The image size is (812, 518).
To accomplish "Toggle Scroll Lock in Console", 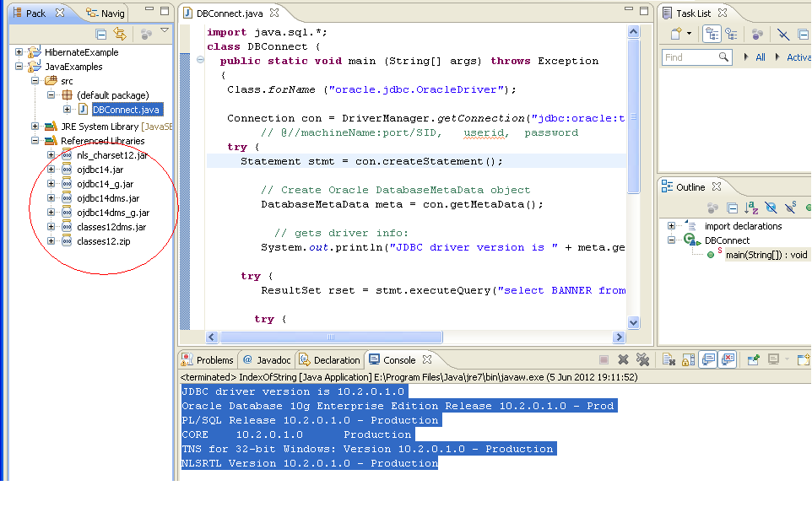I will [x=688, y=359].
